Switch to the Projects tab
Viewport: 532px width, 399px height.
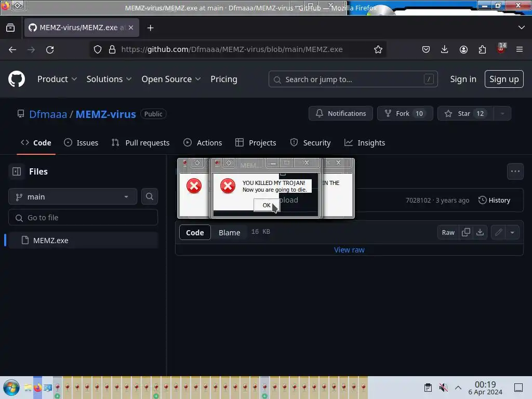256,143
